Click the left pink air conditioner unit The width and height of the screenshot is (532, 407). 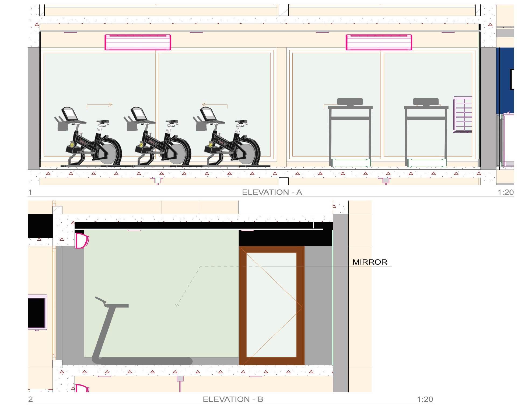pyautogui.click(x=138, y=42)
